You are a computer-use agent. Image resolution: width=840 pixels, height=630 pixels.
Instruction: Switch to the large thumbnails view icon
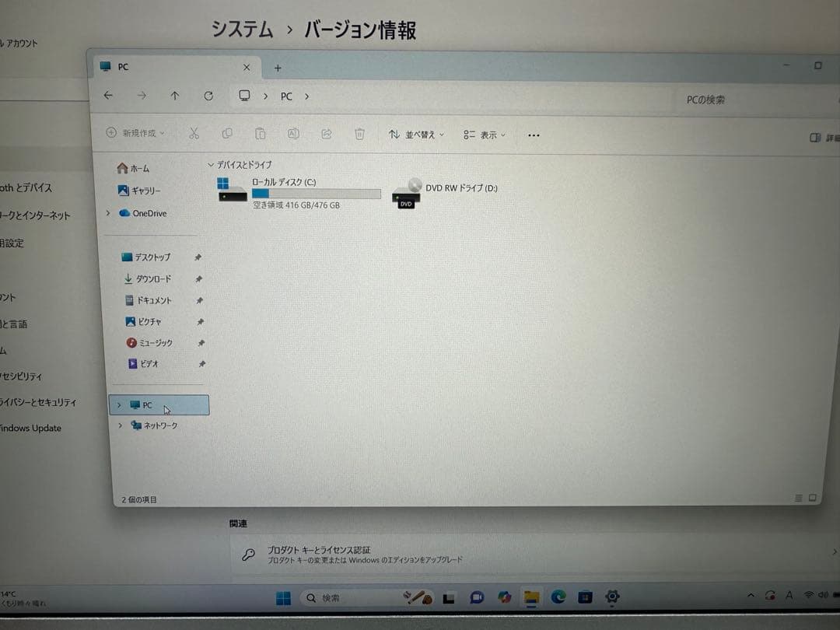click(x=813, y=498)
